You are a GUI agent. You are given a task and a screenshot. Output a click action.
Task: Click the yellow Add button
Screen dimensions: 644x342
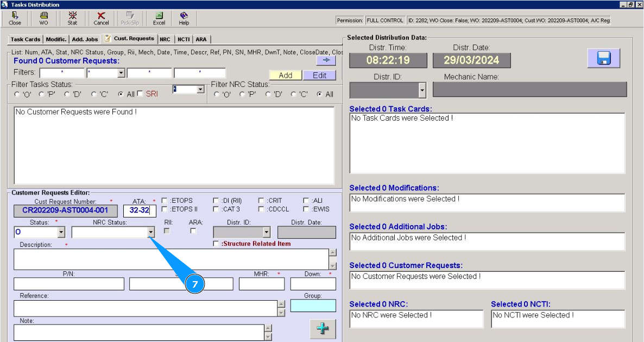click(x=286, y=75)
